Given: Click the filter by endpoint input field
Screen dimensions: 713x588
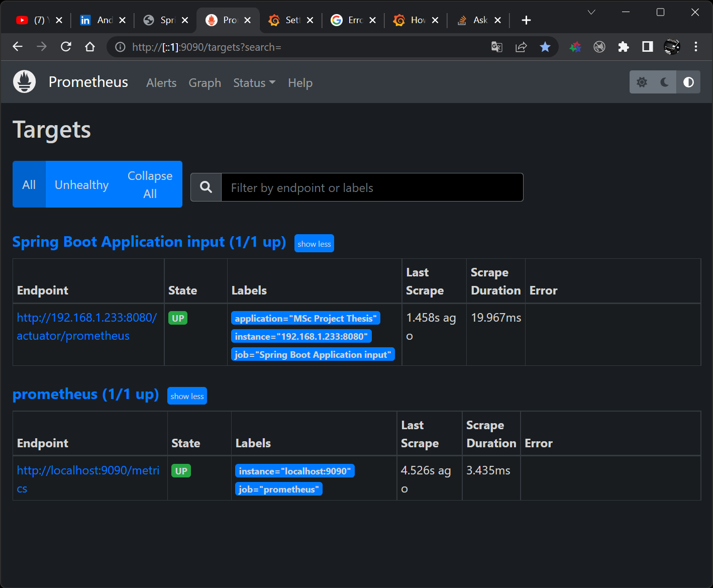Looking at the screenshot, I should 372,187.
